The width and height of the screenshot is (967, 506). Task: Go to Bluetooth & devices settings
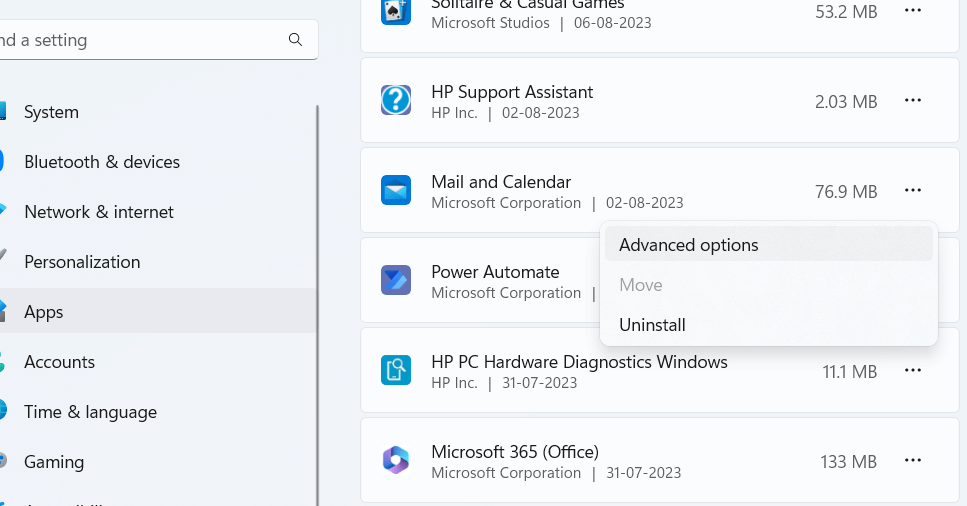(x=157, y=162)
